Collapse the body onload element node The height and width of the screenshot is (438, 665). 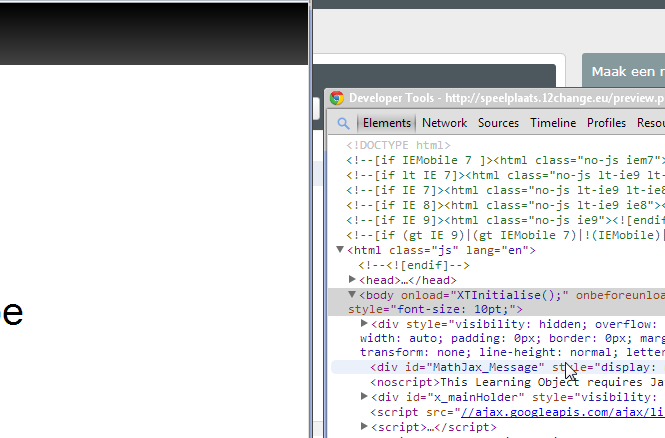[x=352, y=294]
